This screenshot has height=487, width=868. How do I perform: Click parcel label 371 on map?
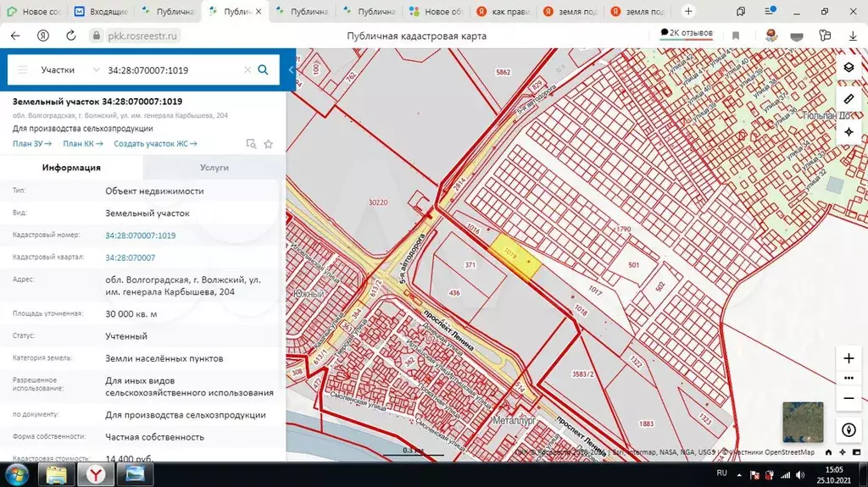point(470,265)
